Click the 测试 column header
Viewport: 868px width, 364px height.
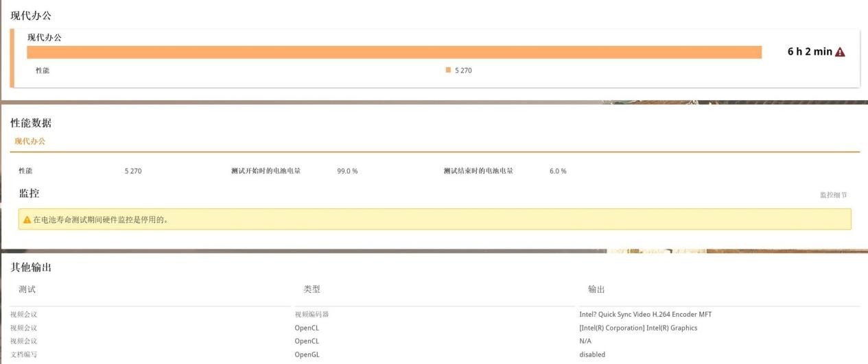tap(27, 289)
